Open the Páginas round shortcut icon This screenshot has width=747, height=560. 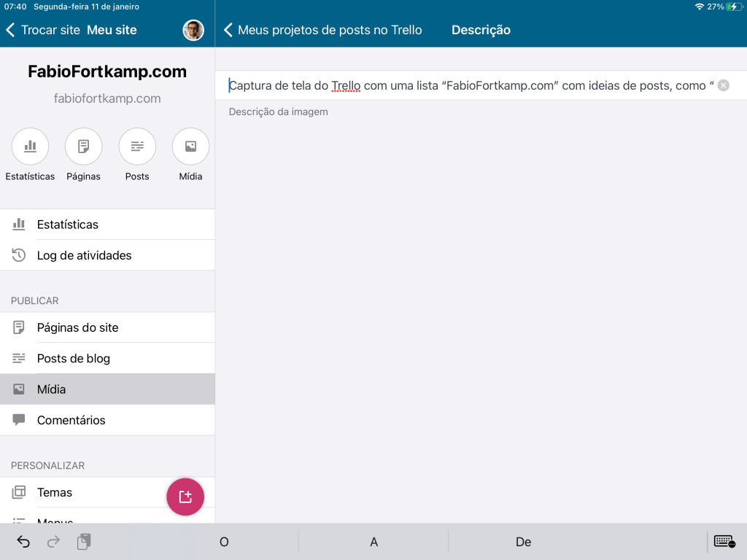(83, 147)
